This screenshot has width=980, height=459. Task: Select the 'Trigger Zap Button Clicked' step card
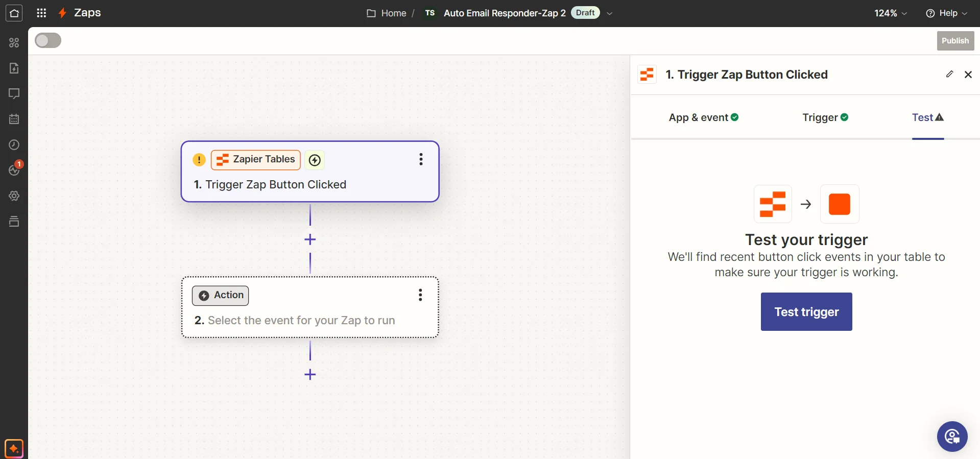[310, 172]
